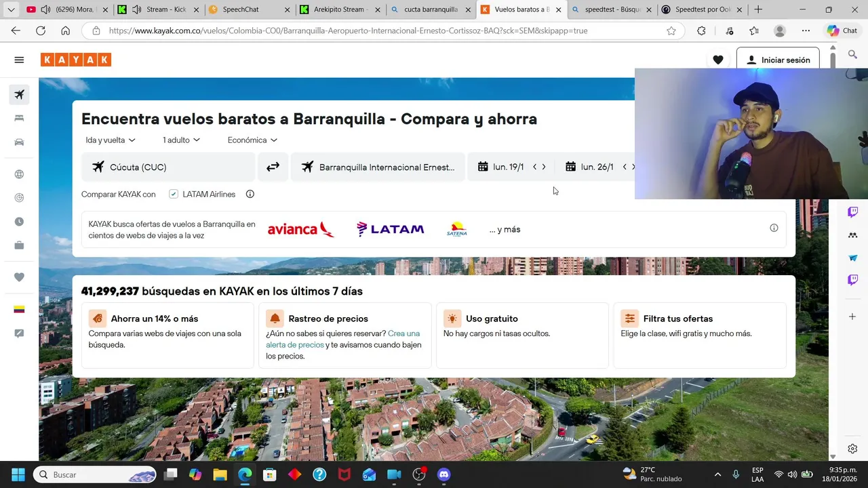
Task: Click the taskbar Buscar search box
Action: [95, 474]
